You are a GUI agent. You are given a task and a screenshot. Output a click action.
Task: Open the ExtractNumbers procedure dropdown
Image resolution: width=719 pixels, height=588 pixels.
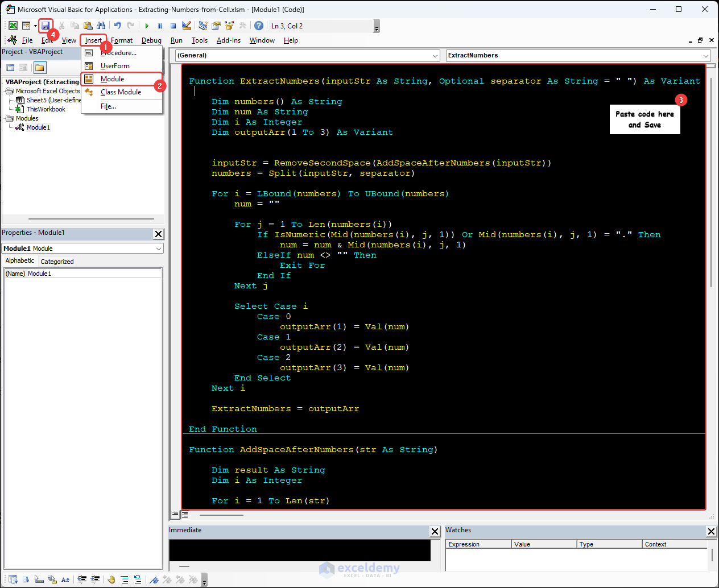pyautogui.click(x=706, y=56)
